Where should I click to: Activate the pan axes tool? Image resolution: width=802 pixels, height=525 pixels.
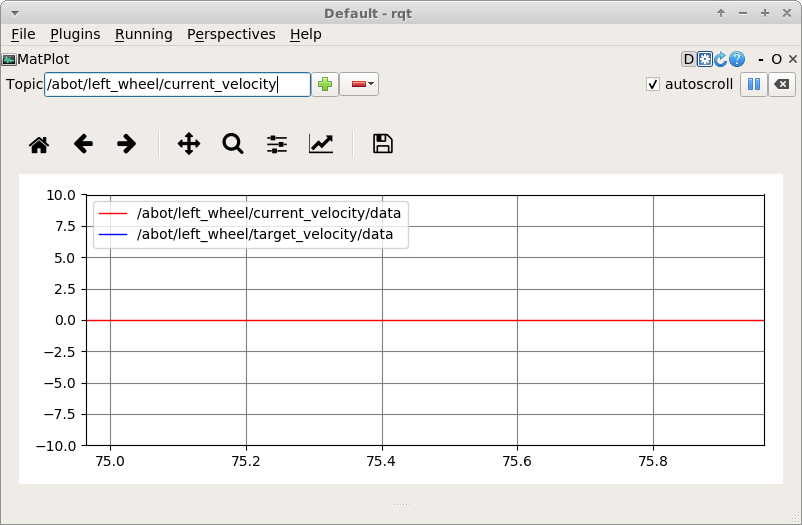(189, 144)
